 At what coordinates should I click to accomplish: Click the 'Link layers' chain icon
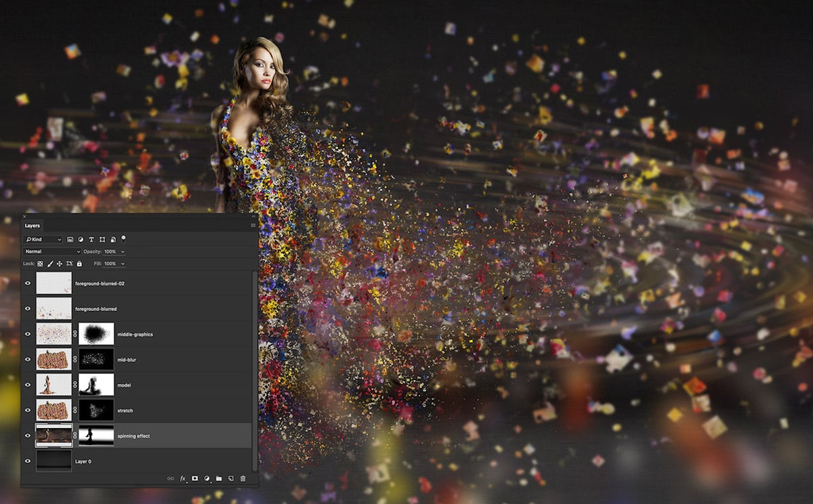tap(171, 479)
